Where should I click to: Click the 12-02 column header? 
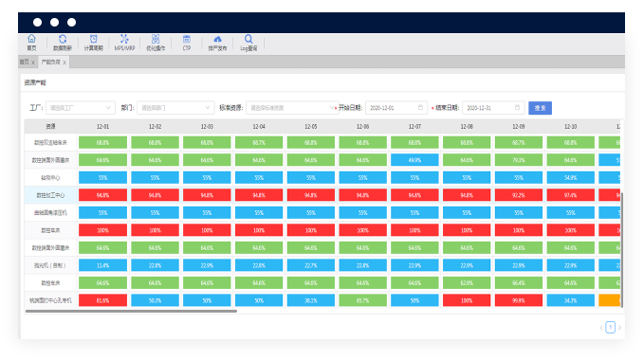[155, 127]
